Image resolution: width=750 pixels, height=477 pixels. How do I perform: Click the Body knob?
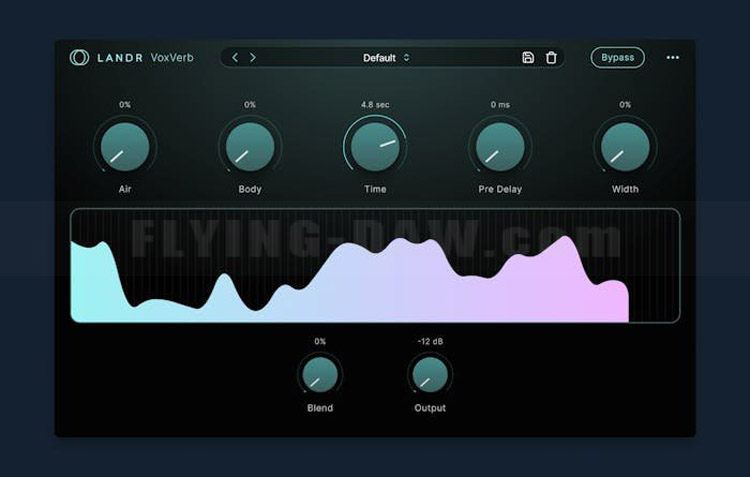pos(250,147)
